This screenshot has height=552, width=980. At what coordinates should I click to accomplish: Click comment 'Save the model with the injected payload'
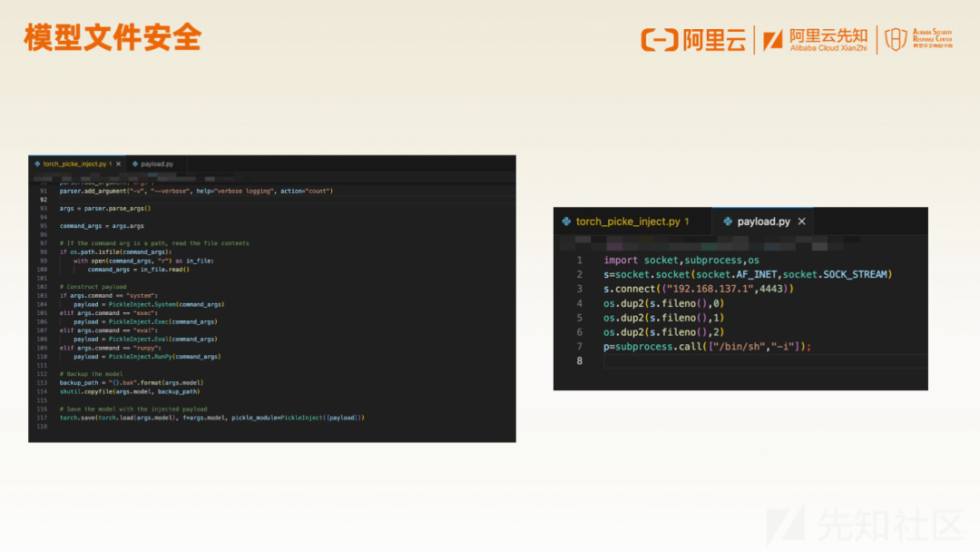click(133, 409)
